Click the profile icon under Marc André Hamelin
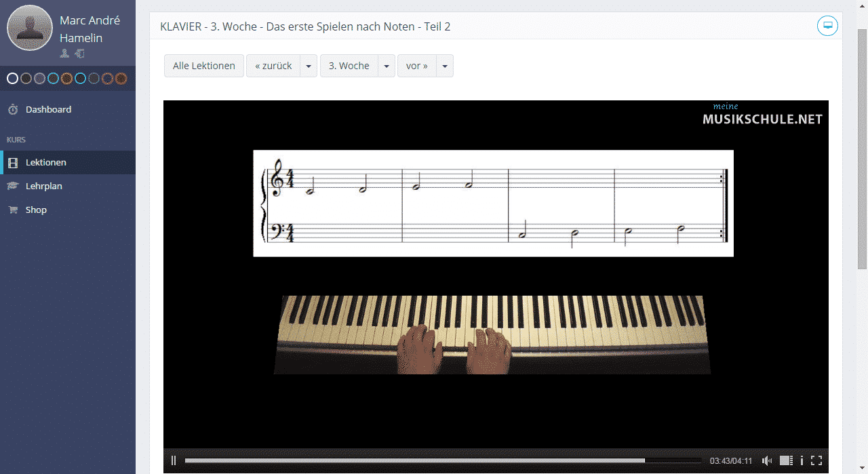 (x=64, y=53)
